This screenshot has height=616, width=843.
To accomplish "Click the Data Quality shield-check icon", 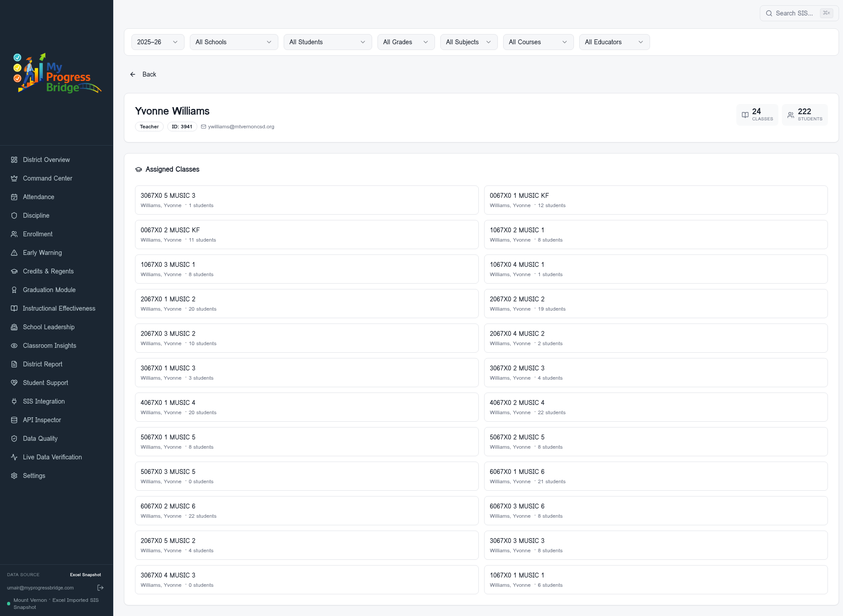I will 14,439.
